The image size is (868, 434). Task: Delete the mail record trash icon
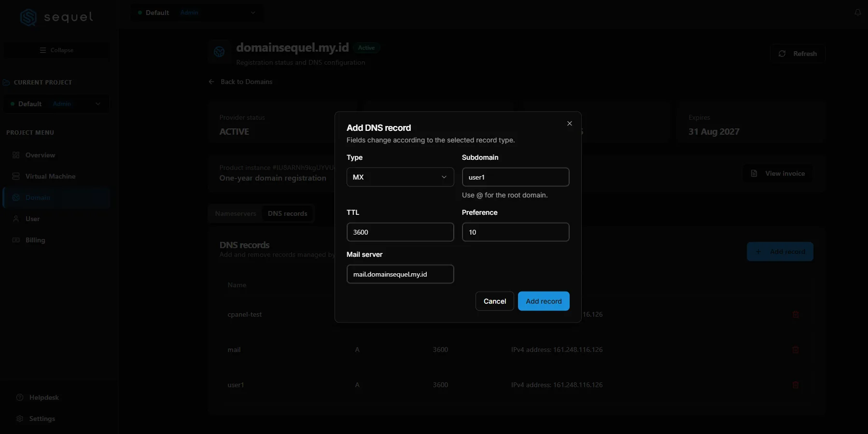tap(796, 350)
